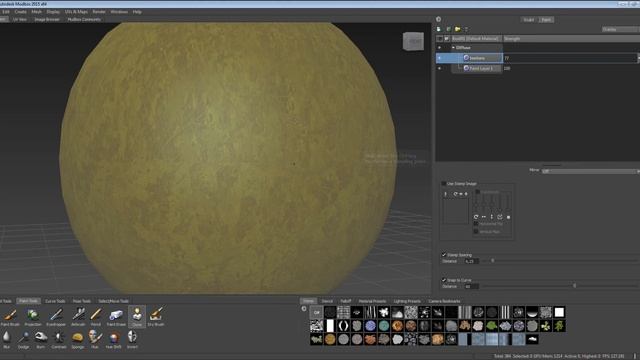The width and height of the screenshot is (640, 360).
Task: Toggle the Stamp Spacing checkbox
Action: click(x=444, y=255)
